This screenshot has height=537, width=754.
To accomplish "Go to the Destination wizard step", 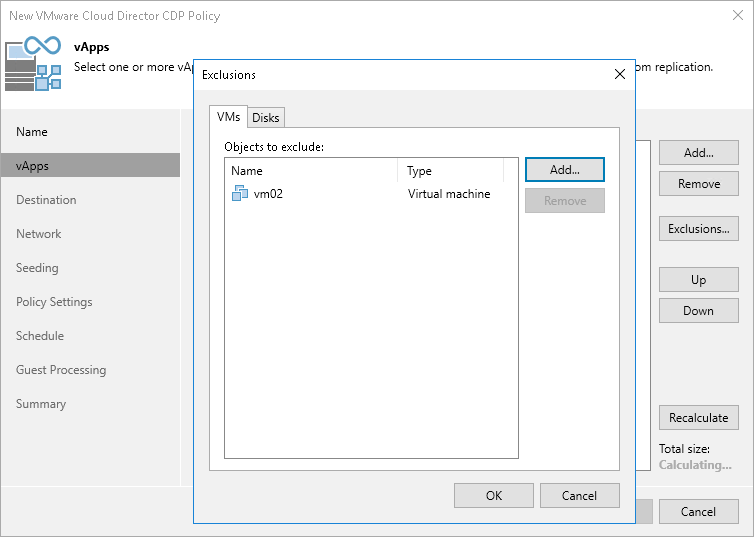I will (46, 200).
